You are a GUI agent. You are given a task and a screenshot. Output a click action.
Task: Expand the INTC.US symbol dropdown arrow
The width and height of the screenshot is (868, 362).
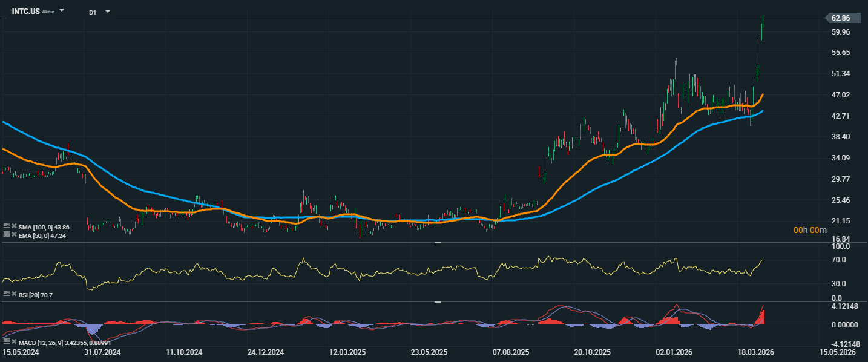[62, 12]
